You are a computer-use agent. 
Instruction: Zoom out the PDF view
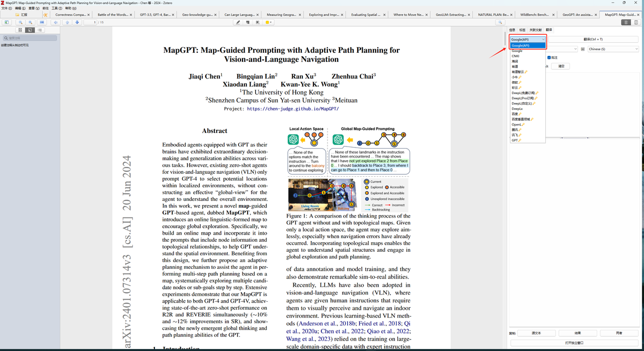[21, 22]
